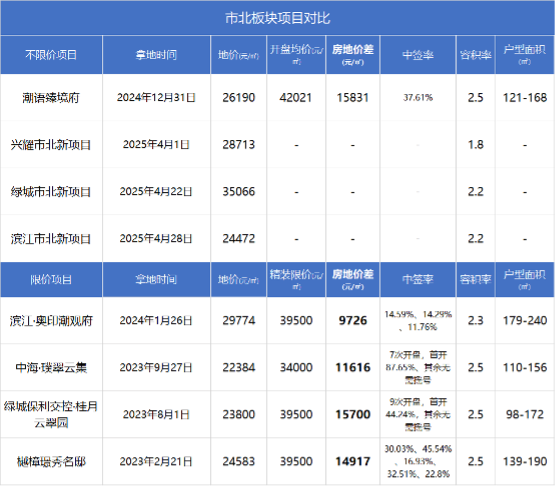
Task: Select the 滨江·奥印潮观府 project cell
Action: pyautogui.click(x=51, y=320)
